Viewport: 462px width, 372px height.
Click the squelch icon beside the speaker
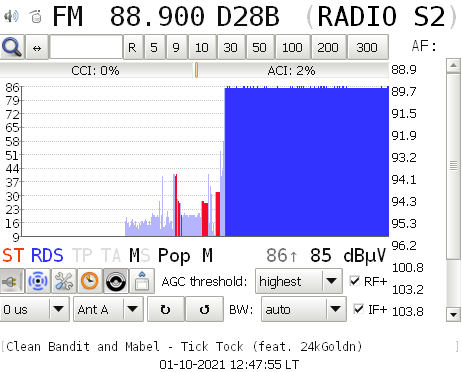coord(36,16)
